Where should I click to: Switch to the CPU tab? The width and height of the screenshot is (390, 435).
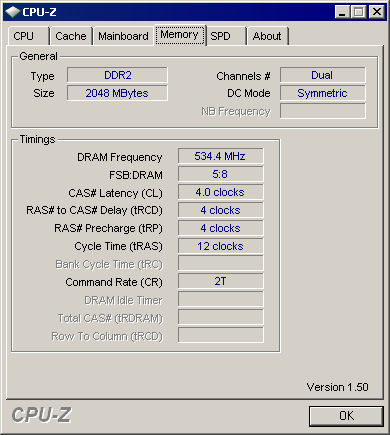pyautogui.click(x=28, y=36)
